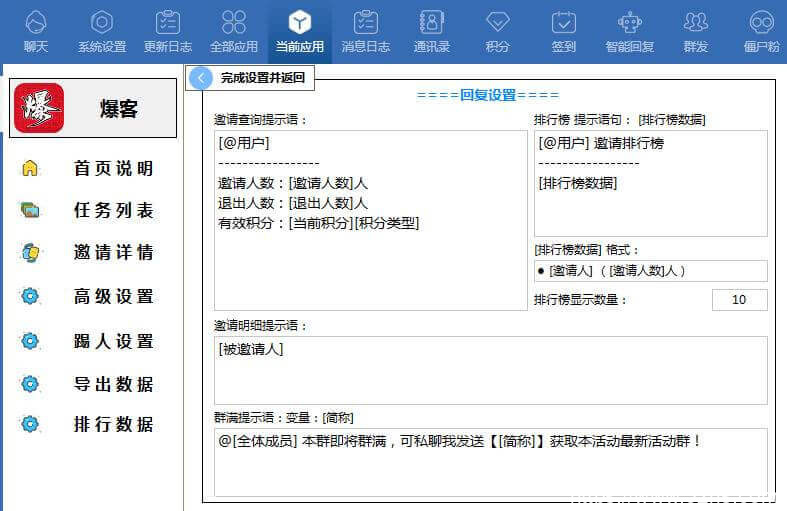Image resolution: width=787 pixels, height=511 pixels.
Task: Open the 聊天 chat icon
Action: point(35,24)
